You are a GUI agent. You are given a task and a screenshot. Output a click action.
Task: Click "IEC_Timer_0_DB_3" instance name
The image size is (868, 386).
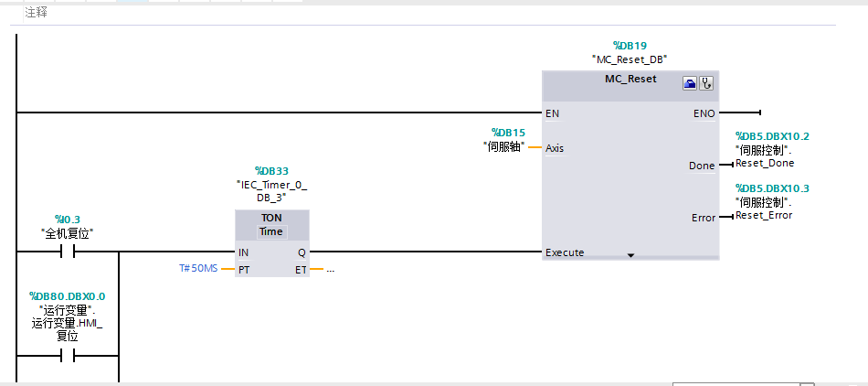click(271, 190)
